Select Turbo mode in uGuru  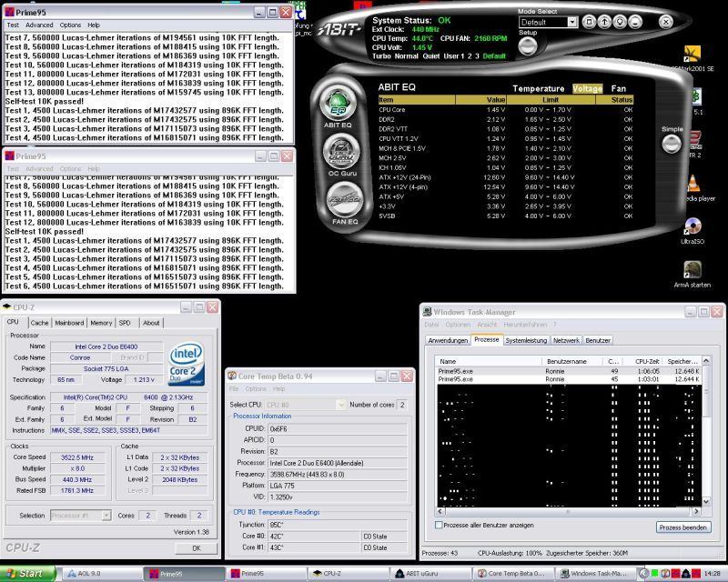pos(381,56)
